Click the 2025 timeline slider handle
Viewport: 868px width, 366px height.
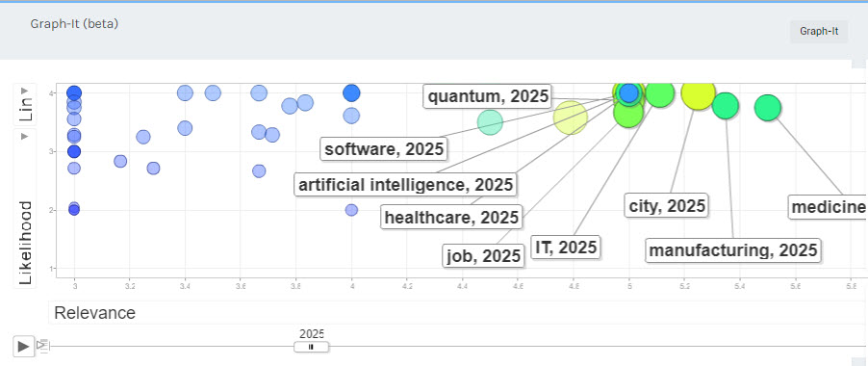click(x=311, y=347)
